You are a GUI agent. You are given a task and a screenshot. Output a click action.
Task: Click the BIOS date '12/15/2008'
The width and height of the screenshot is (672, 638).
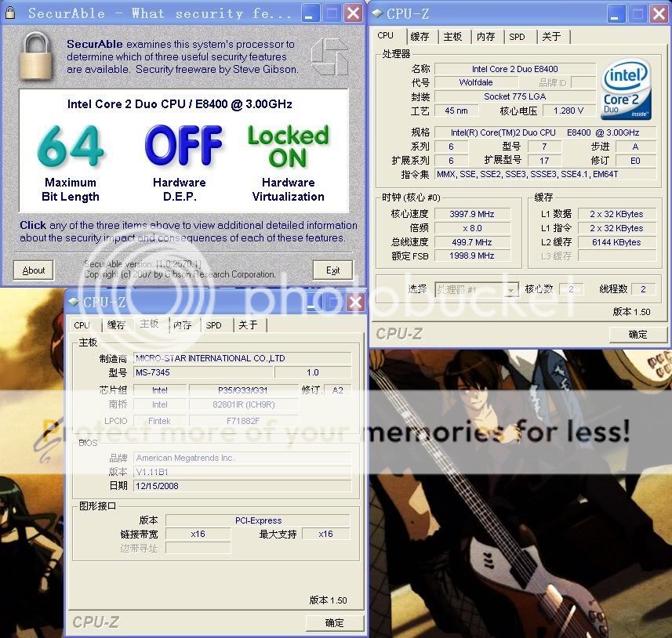pyautogui.click(x=242, y=486)
